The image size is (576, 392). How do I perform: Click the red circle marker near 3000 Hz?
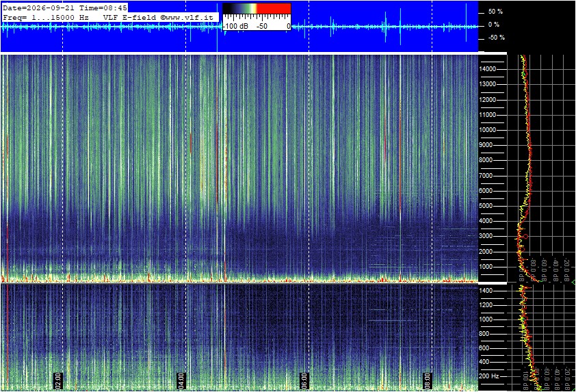pyautogui.click(x=525, y=237)
